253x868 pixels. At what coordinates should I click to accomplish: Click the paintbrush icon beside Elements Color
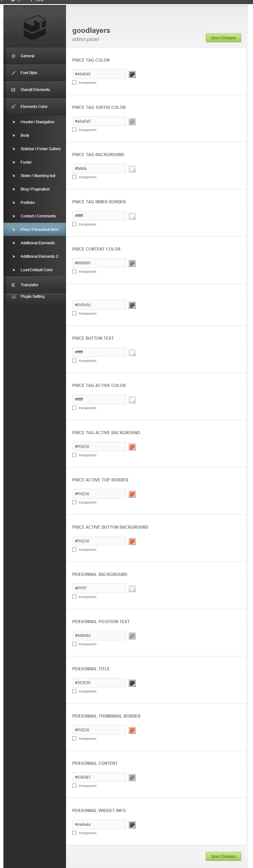coord(13,106)
